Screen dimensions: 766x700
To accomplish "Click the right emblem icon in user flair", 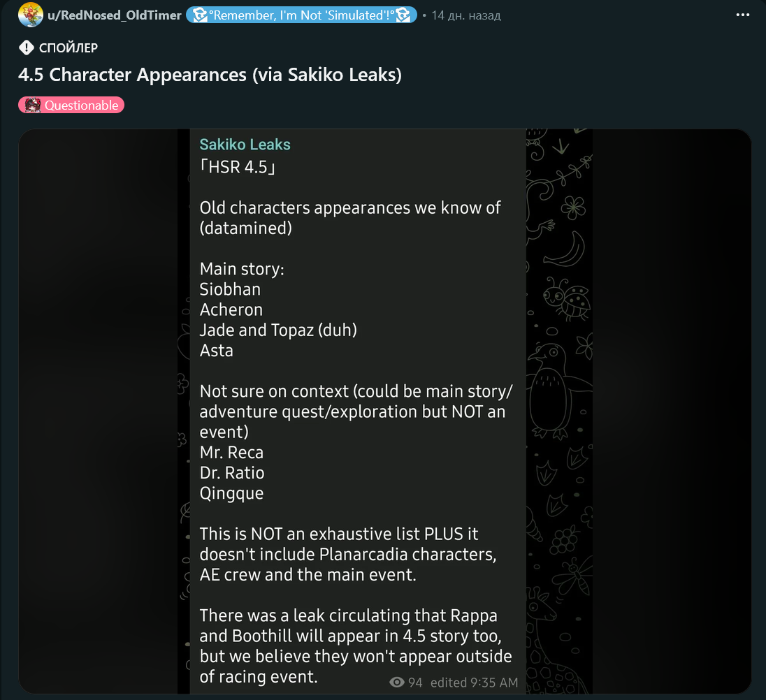I will click(x=403, y=15).
